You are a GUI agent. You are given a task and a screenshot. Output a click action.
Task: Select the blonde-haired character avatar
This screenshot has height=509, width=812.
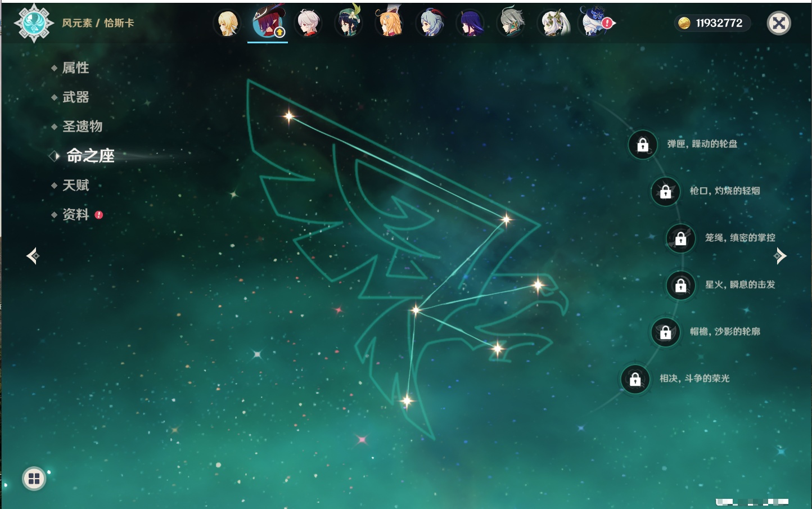pyautogui.click(x=228, y=23)
